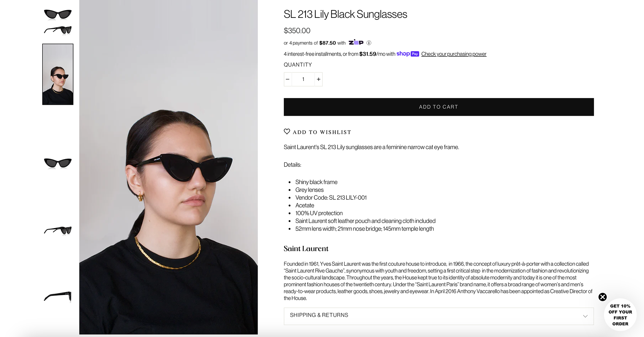The height and width of the screenshot is (337, 644).
Task: Click Add to Wishlist text
Action: (322, 132)
